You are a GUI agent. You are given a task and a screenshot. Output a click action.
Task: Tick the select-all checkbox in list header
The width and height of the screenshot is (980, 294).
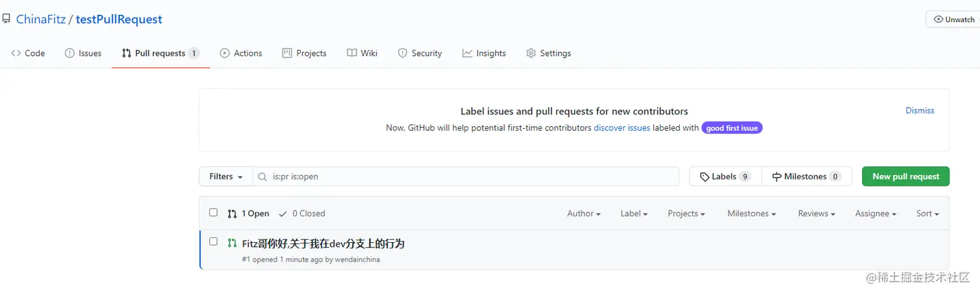213,212
